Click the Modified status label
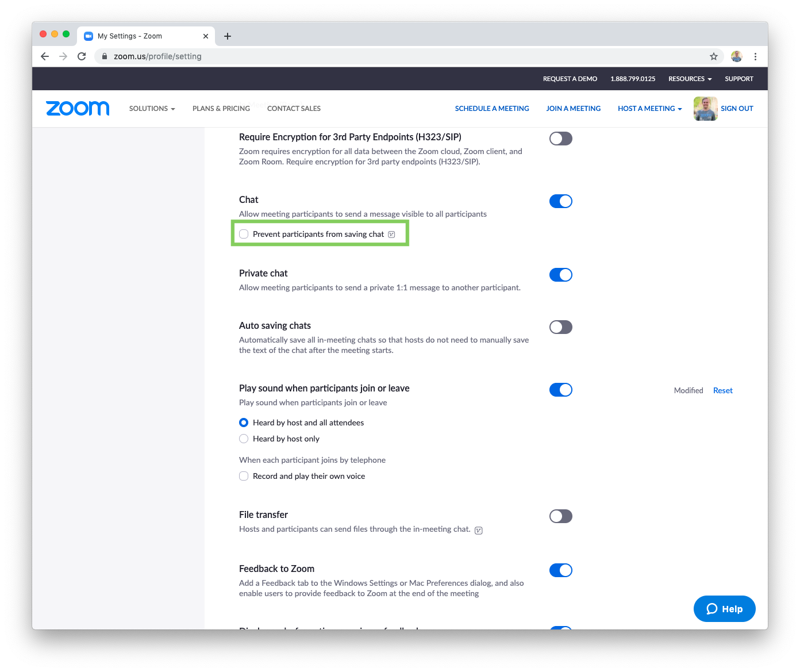The height and width of the screenshot is (672, 800). pyautogui.click(x=689, y=390)
